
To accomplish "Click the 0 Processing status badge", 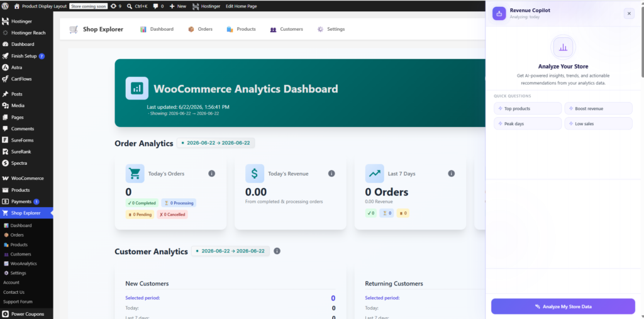I will [179, 203].
